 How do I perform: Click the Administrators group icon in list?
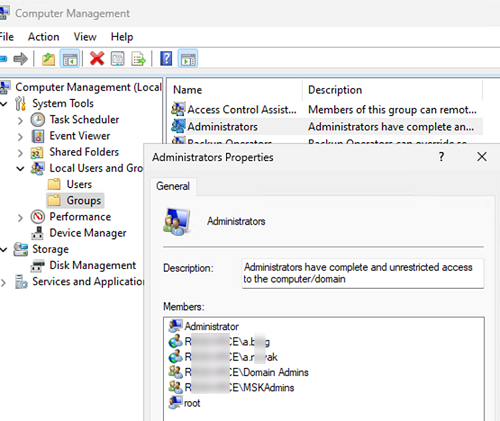(178, 126)
